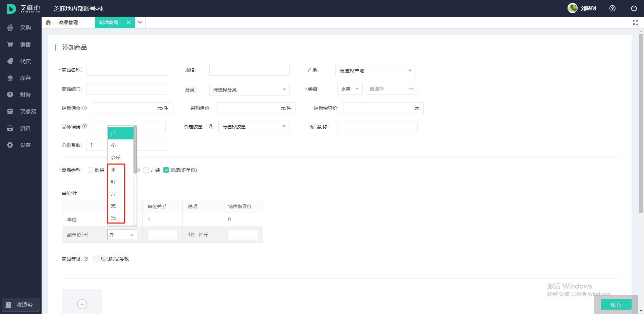Open the 请选择分类 category dropdown
This screenshot has width=644, height=314.
(250, 89)
